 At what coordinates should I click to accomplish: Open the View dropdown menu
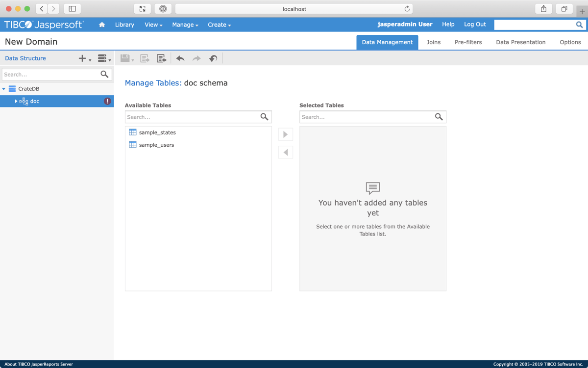153,25
